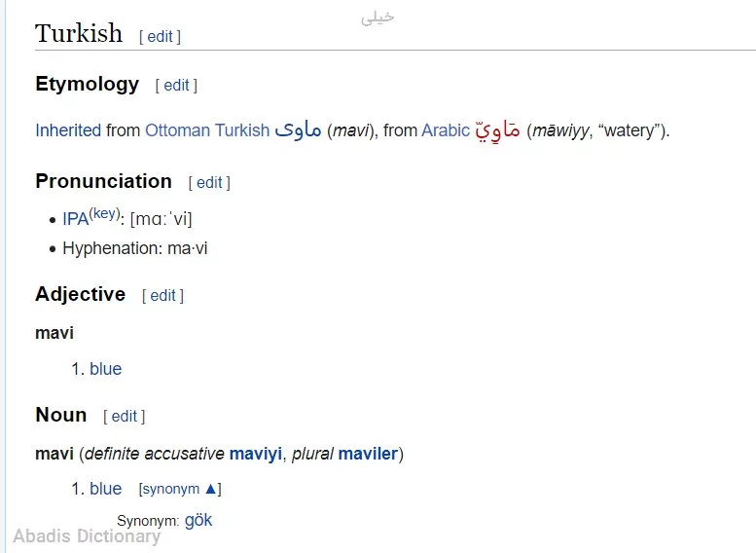This screenshot has width=756, height=553.
Task: Open the synonym gök link
Action: pos(198,520)
